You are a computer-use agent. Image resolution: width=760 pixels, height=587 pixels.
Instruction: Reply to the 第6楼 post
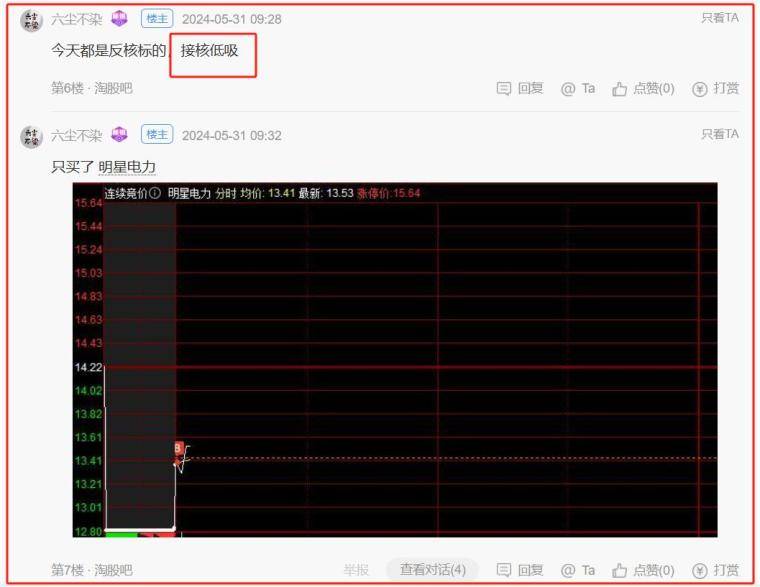pyautogui.click(x=520, y=88)
